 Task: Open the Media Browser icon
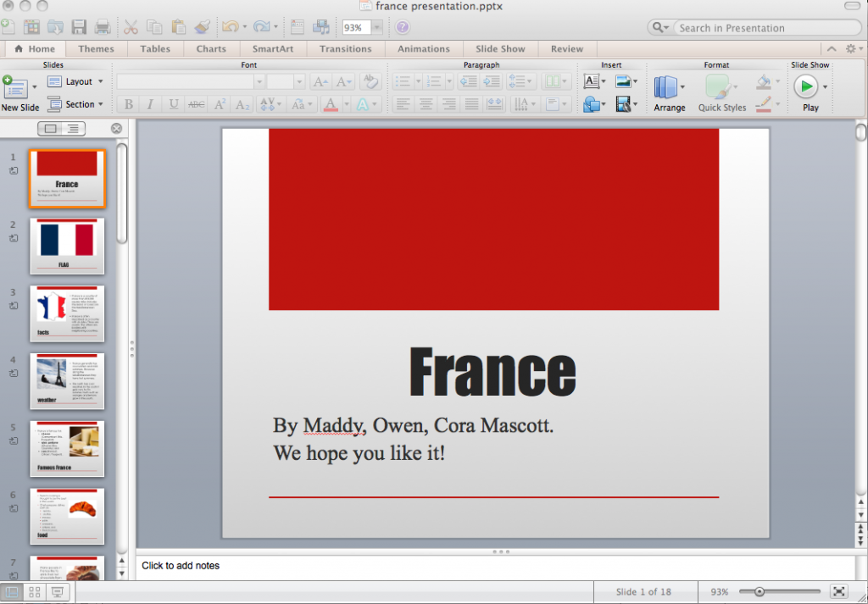(321, 26)
